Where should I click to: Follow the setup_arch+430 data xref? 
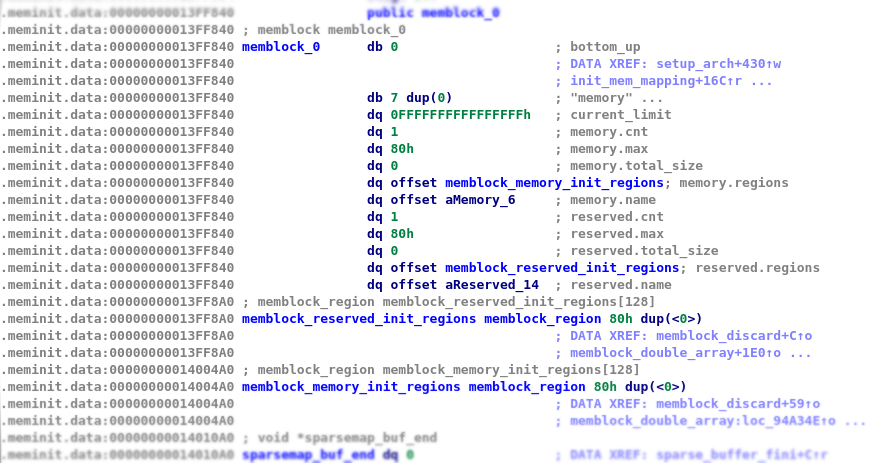(x=718, y=64)
